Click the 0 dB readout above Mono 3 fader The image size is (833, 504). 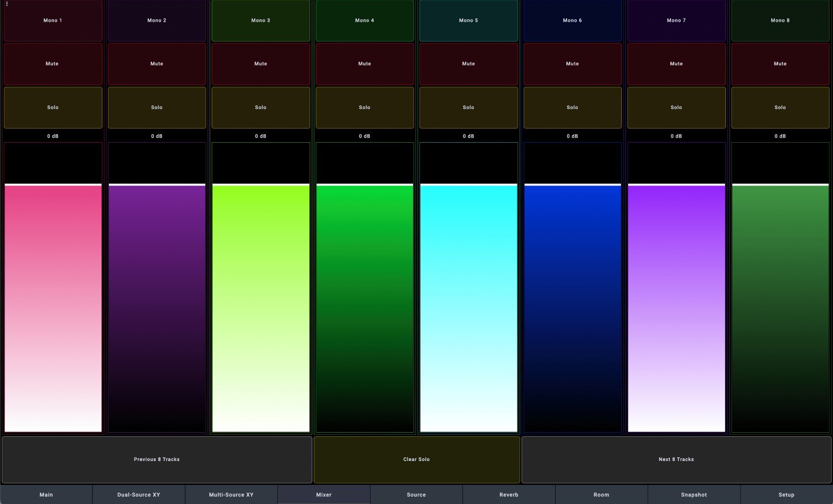[x=261, y=136]
